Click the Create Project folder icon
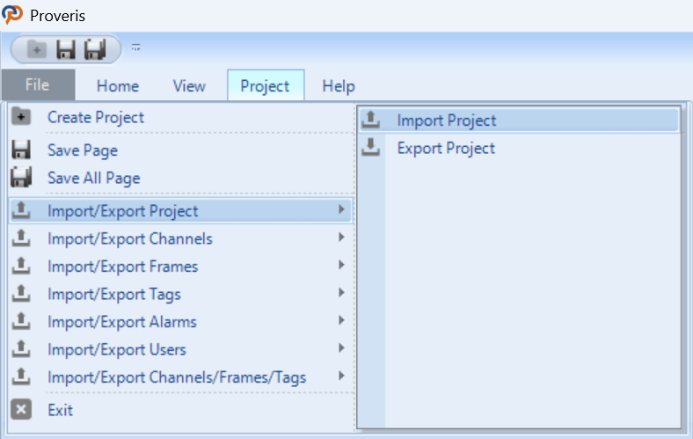 click(x=21, y=117)
